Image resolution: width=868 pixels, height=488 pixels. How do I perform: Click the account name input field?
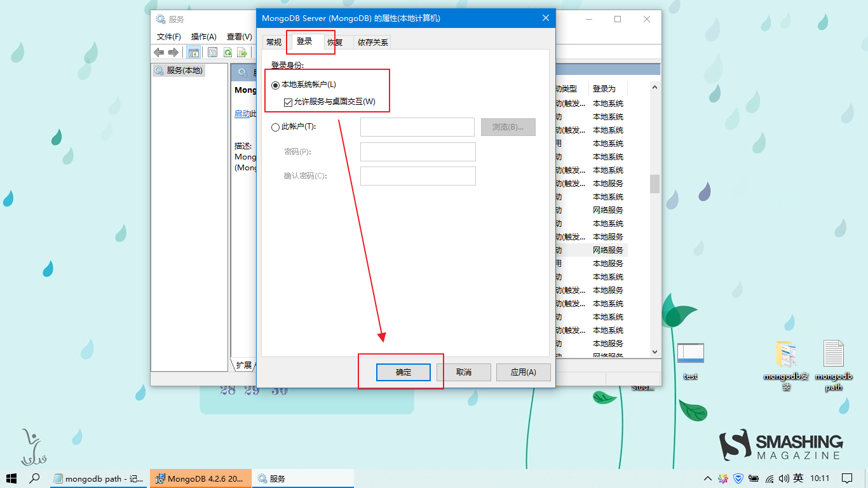pos(417,127)
